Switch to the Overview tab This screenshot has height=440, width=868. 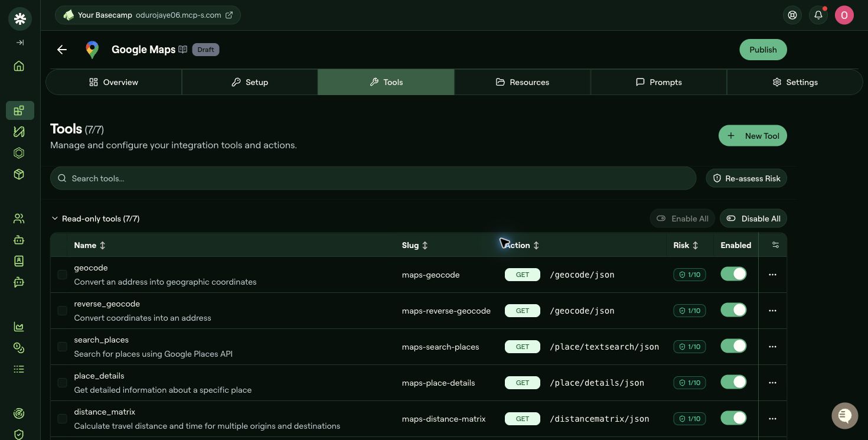point(114,82)
